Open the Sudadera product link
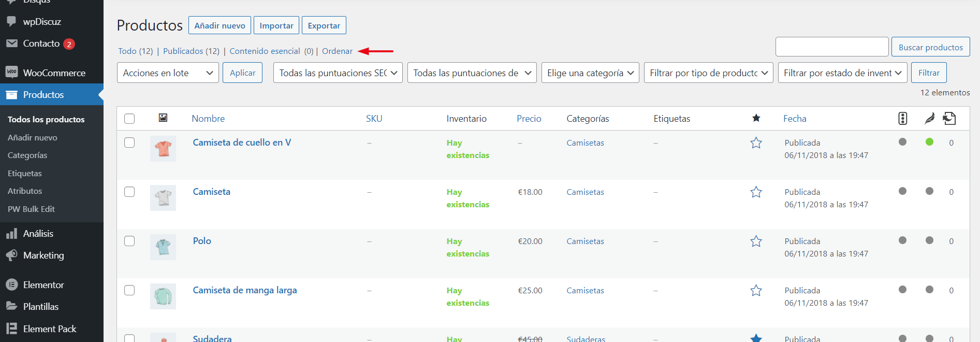 click(212, 338)
